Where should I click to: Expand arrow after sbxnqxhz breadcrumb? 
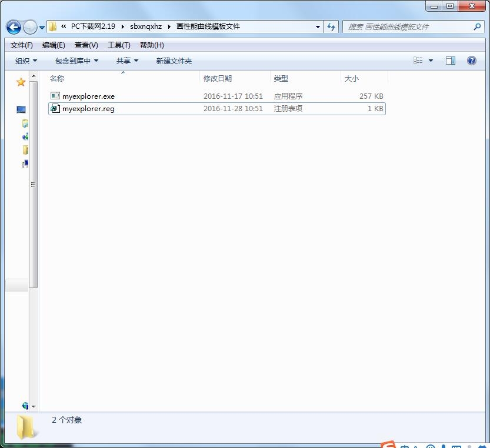pos(169,27)
